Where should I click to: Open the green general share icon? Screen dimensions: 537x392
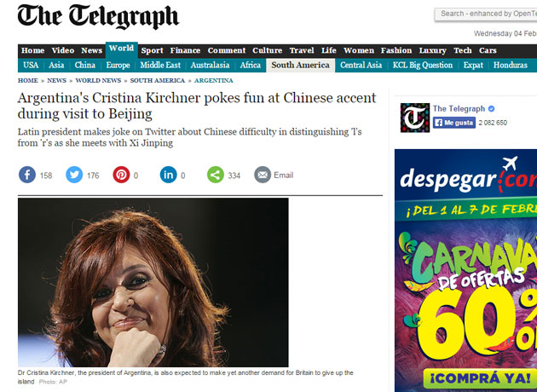216,175
